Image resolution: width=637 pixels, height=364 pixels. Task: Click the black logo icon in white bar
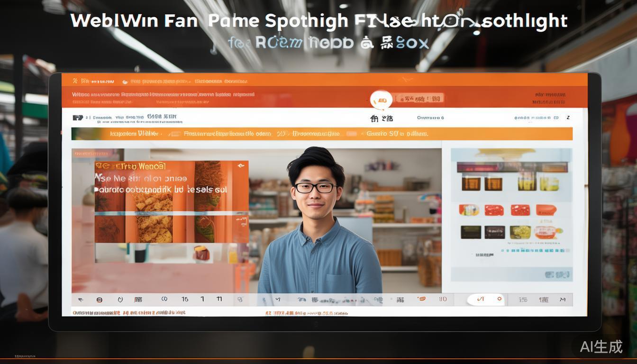coord(78,118)
